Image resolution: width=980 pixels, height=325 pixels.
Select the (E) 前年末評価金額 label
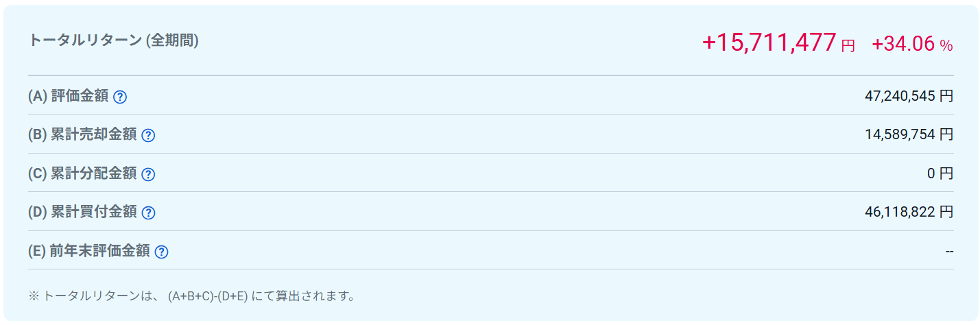point(89,252)
